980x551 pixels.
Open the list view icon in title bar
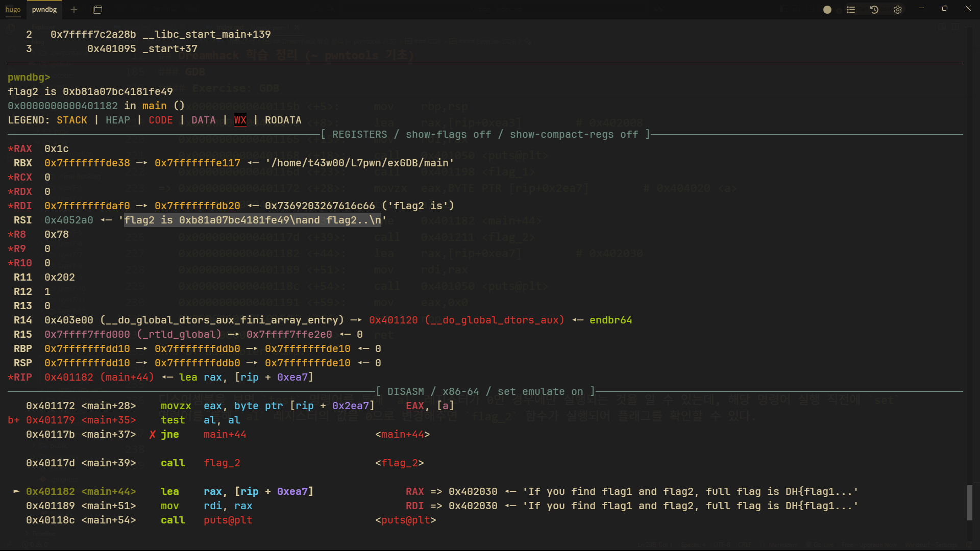851,10
